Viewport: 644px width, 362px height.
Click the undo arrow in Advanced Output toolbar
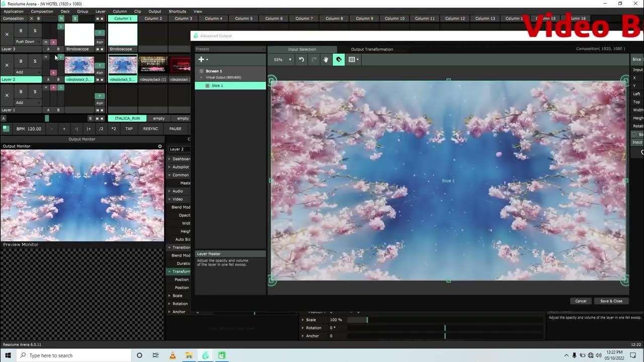[x=301, y=59]
